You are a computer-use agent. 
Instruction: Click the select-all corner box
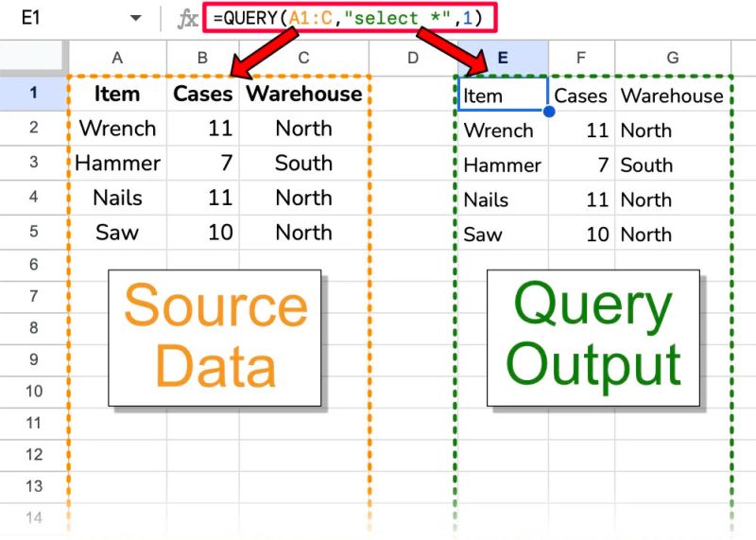(32, 57)
